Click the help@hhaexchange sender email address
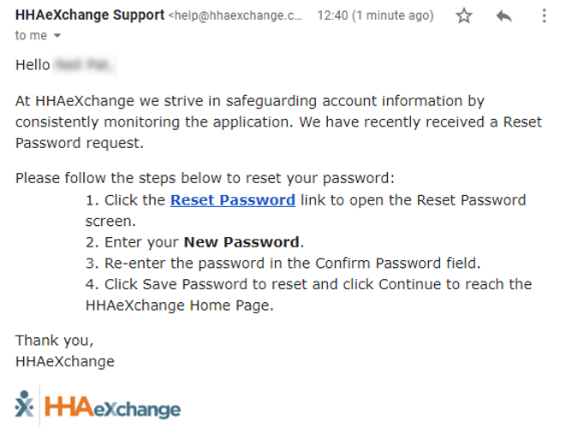The width and height of the screenshot is (584, 433). [235, 16]
